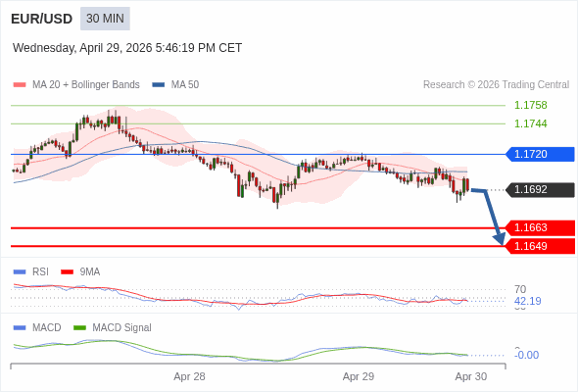The height and width of the screenshot is (392, 578).
Task: Click the Apr 29 date axis label
Action: pyautogui.click(x=359, y=377)
